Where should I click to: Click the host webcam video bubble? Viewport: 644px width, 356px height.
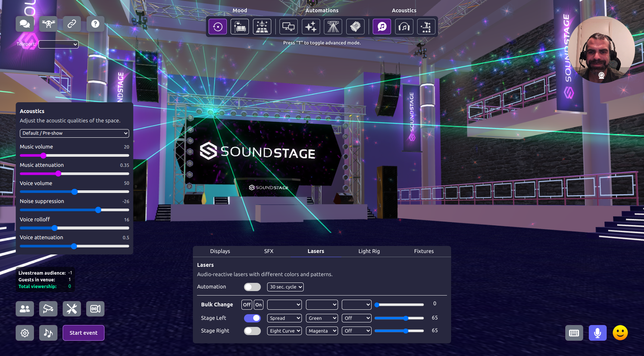pos(601,49)
